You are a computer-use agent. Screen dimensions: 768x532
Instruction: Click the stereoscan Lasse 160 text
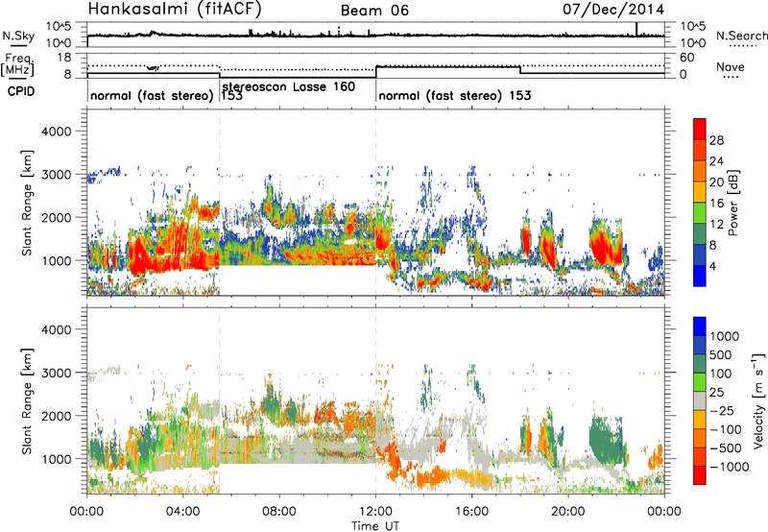[x=289, y=86]
